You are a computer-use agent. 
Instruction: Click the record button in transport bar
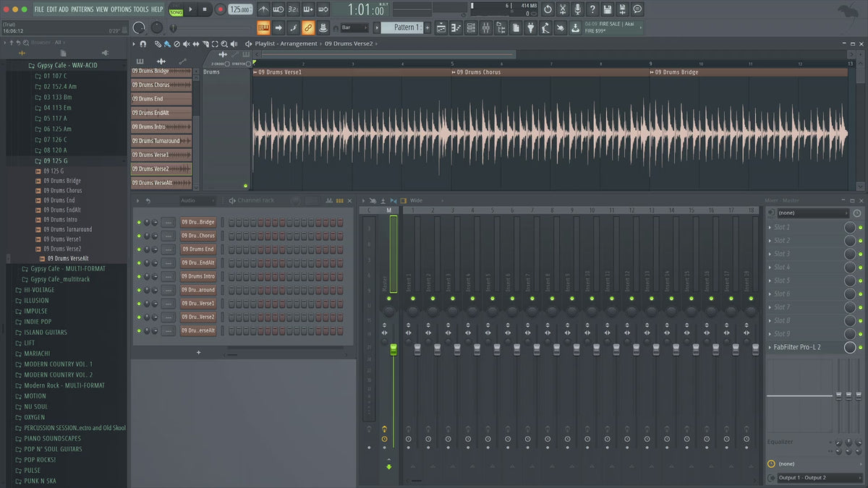coord(220,9)
